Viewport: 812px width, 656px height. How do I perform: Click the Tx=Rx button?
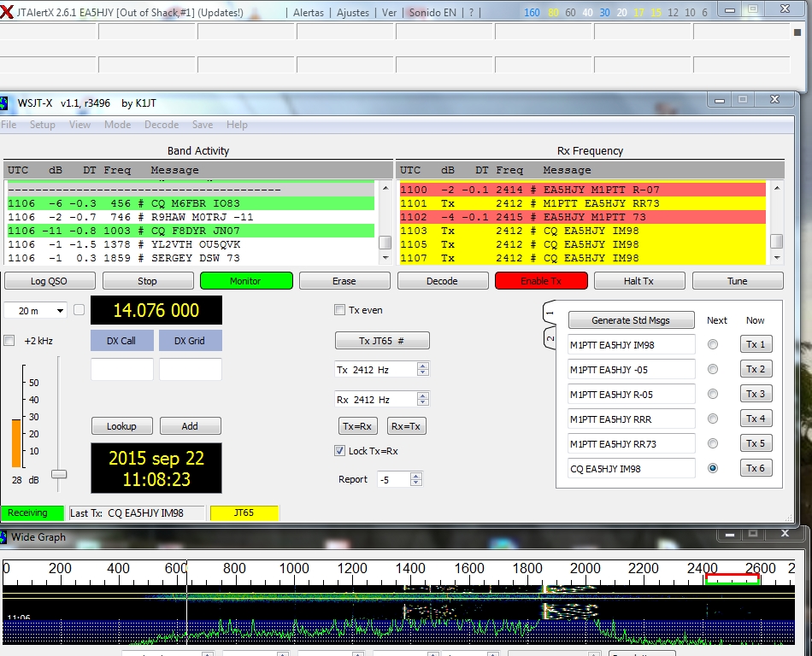point(357,426)
